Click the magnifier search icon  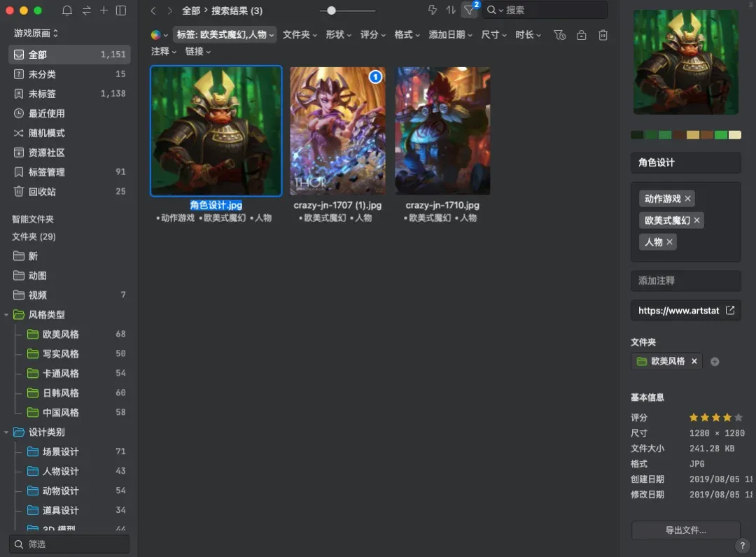click(x=491, y=10)
